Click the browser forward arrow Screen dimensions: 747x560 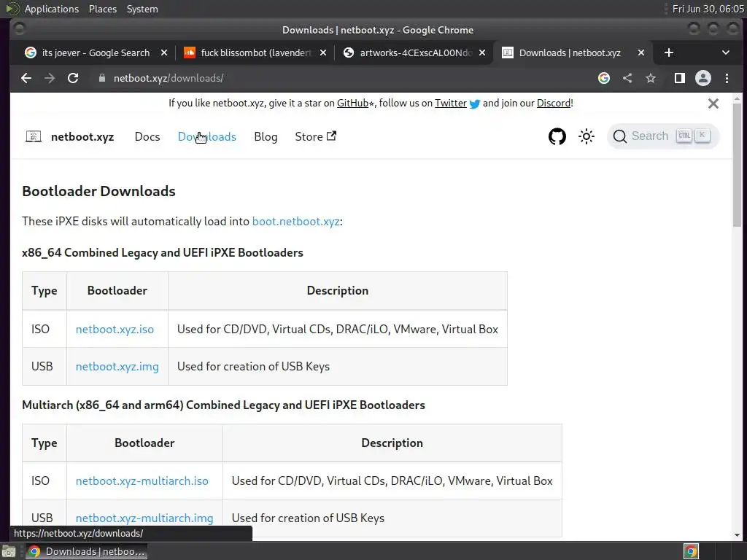(50, 78)
